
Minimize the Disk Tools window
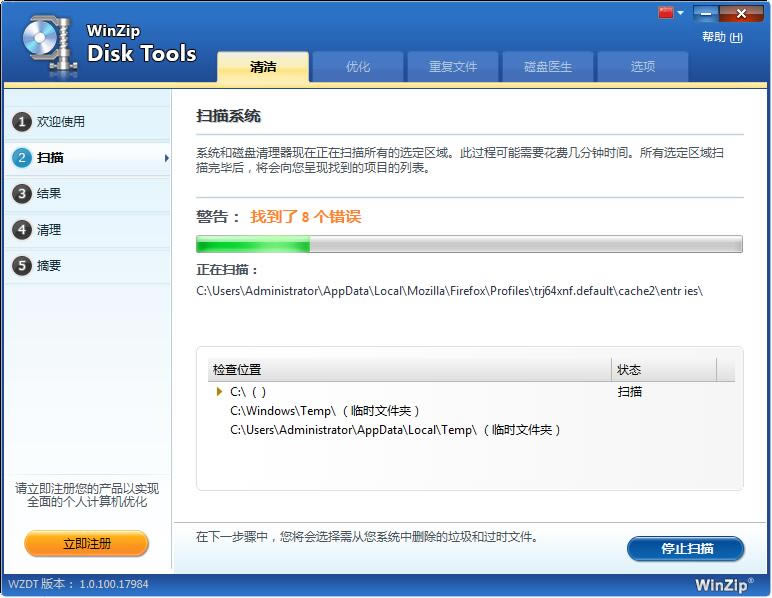point(706,13)
